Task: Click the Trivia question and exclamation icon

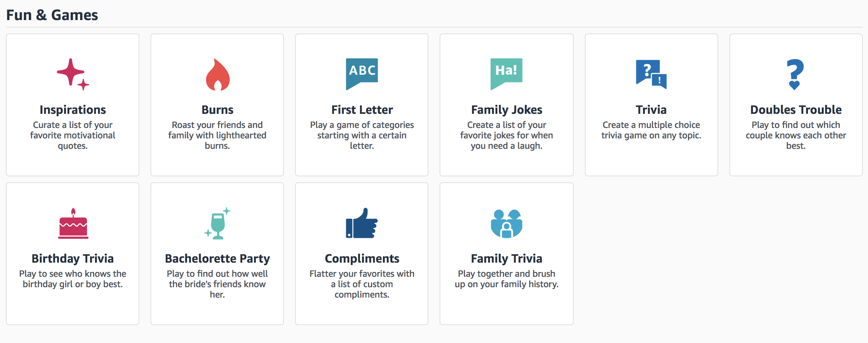Action: 651,74
